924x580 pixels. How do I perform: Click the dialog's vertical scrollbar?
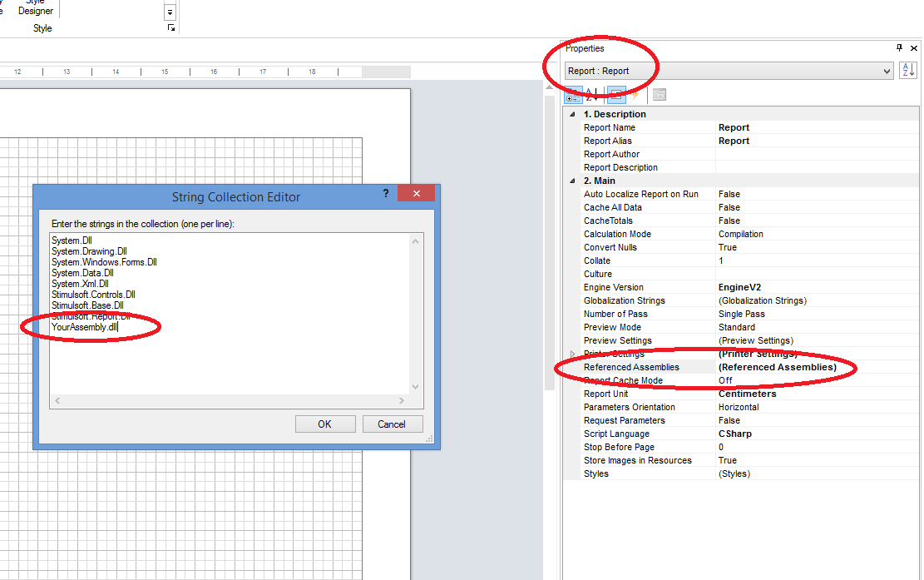[415, 316]
